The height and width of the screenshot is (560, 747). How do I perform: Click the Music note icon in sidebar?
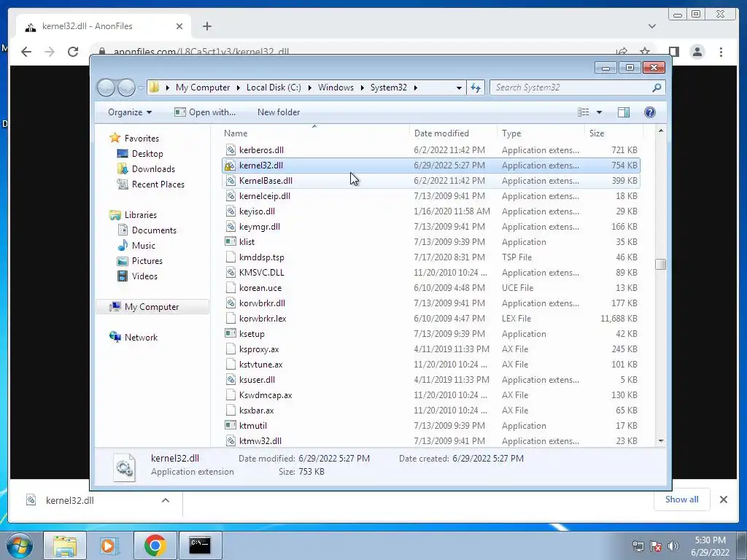point(123,245)
